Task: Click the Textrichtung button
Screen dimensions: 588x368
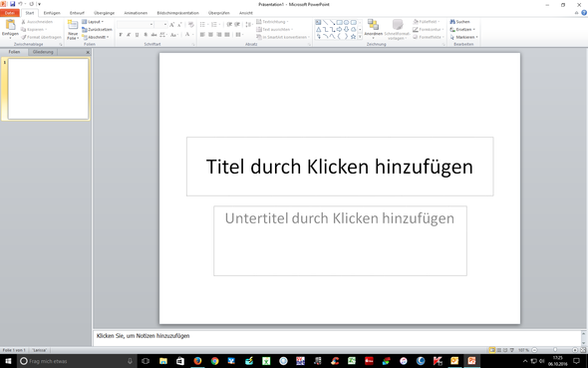Action: point(272,22)
